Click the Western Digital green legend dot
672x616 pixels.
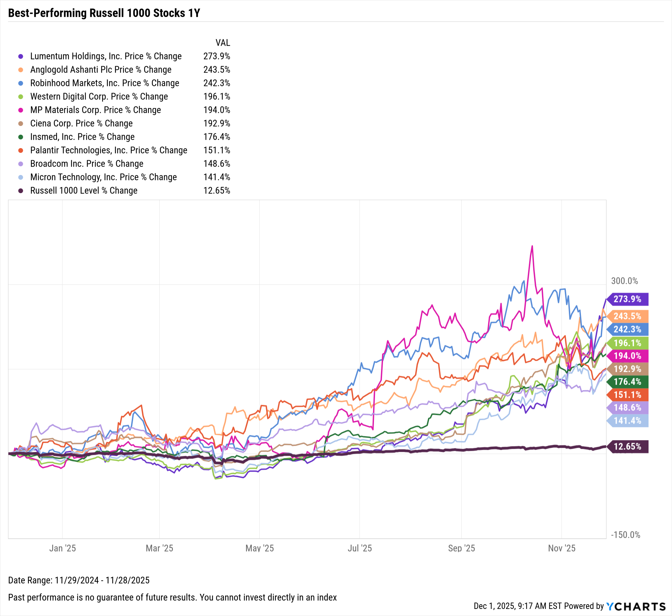(21, 97)
